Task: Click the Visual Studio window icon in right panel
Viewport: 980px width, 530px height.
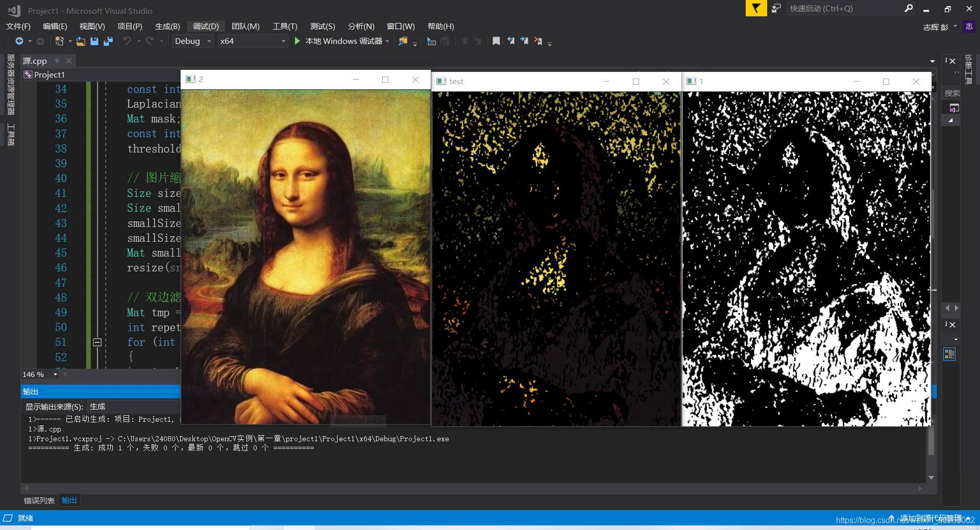Action: 954,108
